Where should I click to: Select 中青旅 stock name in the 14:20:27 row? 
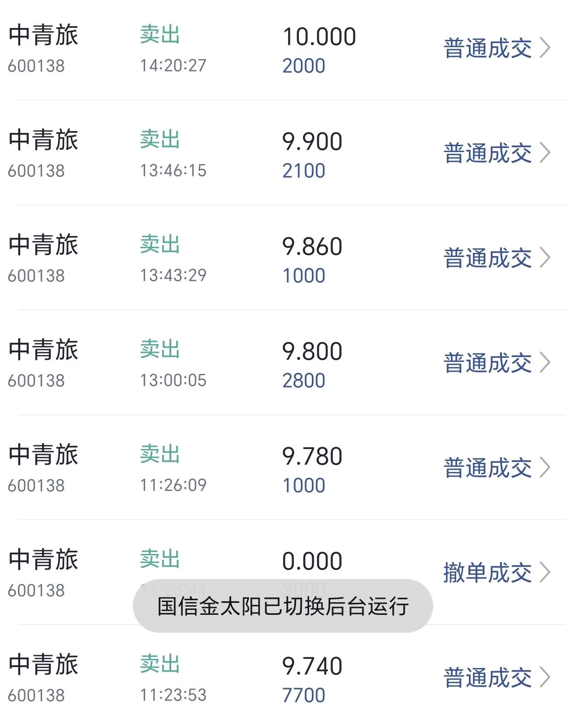(x=44, y=36)
